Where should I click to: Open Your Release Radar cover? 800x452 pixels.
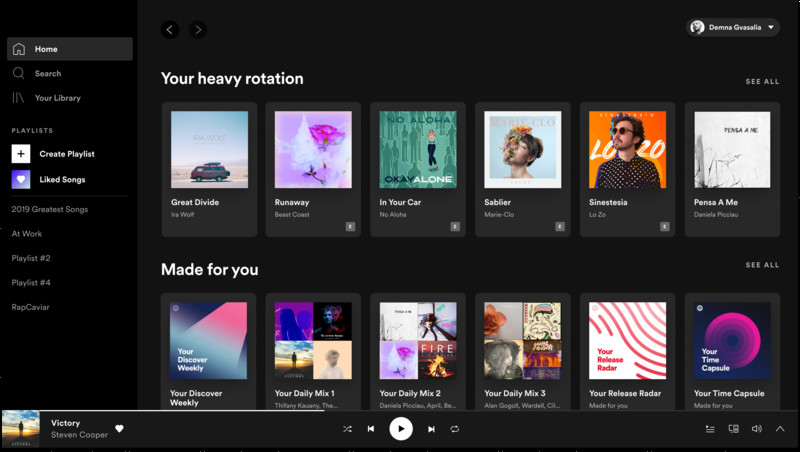pos(628,341)
